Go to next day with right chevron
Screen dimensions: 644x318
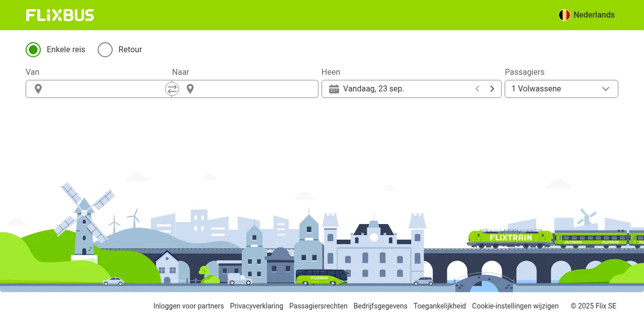click(x=492, y=89)
